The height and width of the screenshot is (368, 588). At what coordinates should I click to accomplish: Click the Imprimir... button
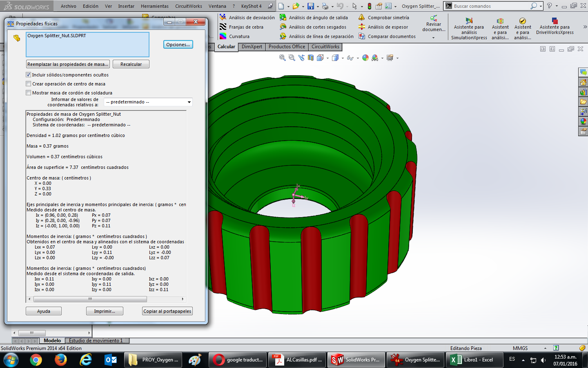pos(105,311)
